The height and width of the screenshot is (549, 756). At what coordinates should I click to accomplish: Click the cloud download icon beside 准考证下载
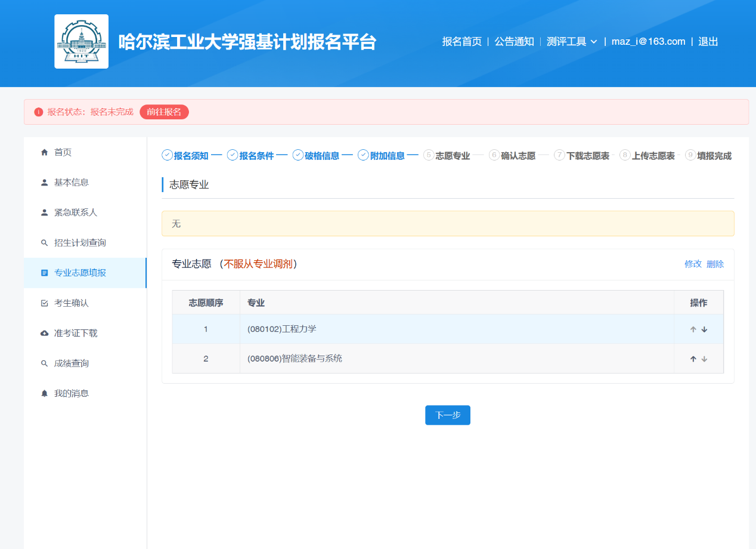click(x=44, y=334)
